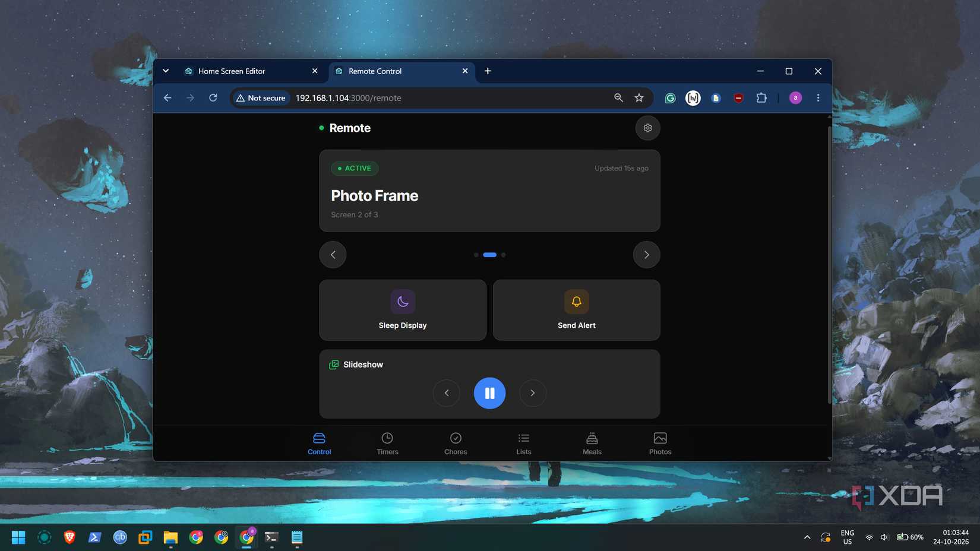
Task: Go back in browser history
Action: [x=167, y=98]
